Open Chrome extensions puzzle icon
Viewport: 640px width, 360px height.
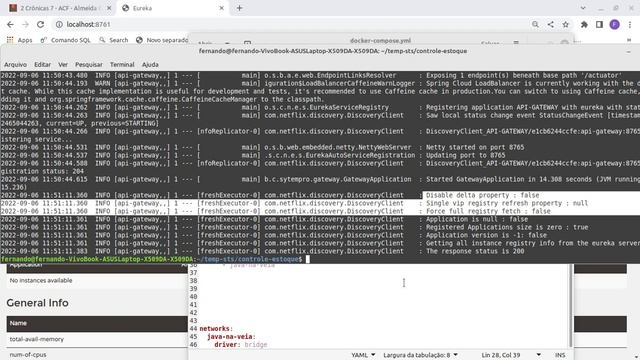tap(584, 24)
